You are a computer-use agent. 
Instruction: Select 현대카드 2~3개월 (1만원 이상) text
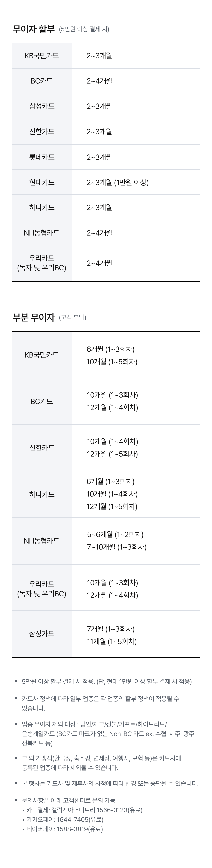click(117, 182)
